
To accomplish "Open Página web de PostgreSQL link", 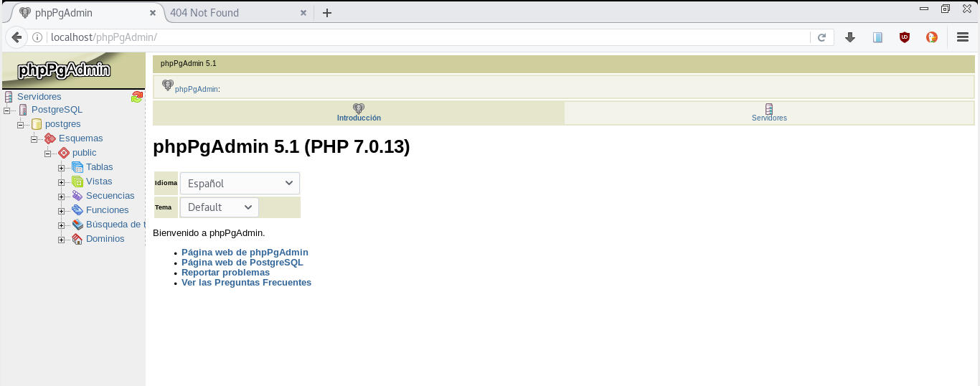I will click(242, 263).
